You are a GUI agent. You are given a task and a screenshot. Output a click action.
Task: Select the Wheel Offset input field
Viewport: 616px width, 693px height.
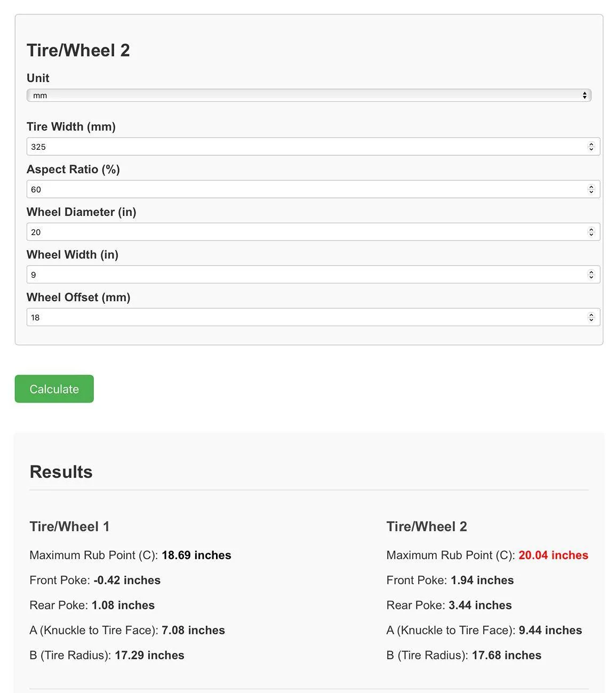click(x=267, y=317)
